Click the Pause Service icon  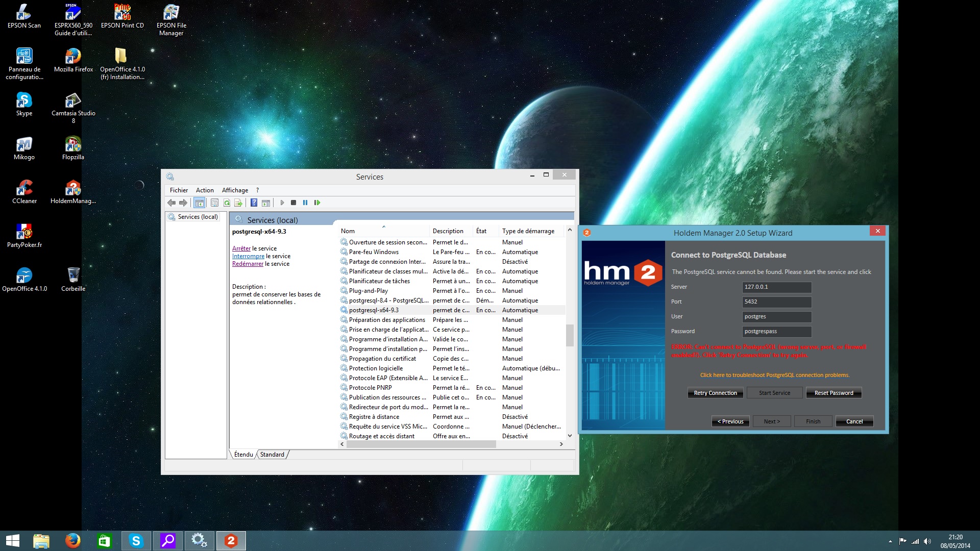pos(305,203)
